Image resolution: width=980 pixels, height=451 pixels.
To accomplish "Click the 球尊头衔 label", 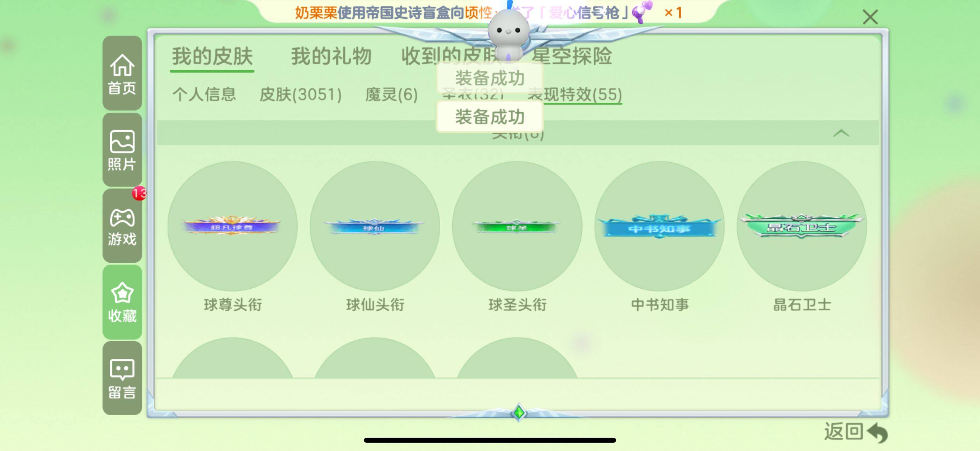I will click(x=232, y=305).
